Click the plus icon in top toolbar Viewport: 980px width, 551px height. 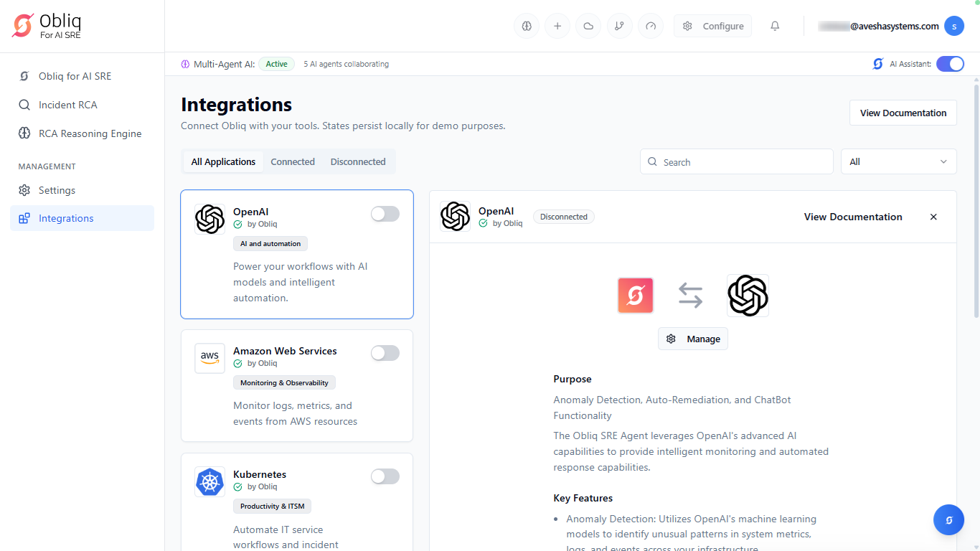[x=557, y=27]
